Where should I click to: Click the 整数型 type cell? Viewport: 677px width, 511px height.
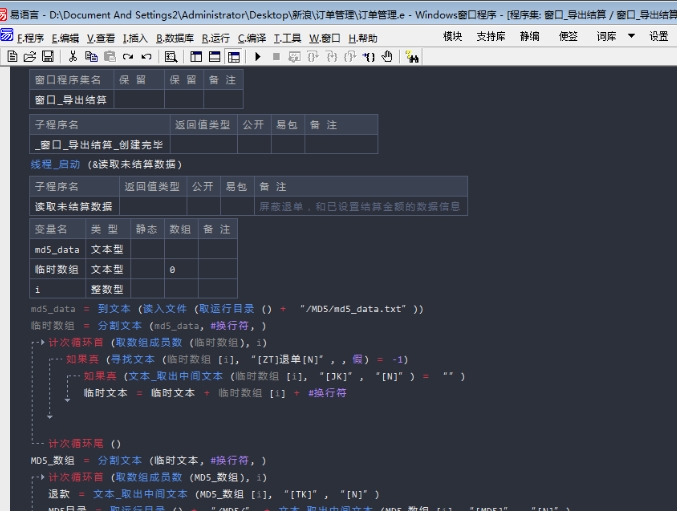(108, 289)
